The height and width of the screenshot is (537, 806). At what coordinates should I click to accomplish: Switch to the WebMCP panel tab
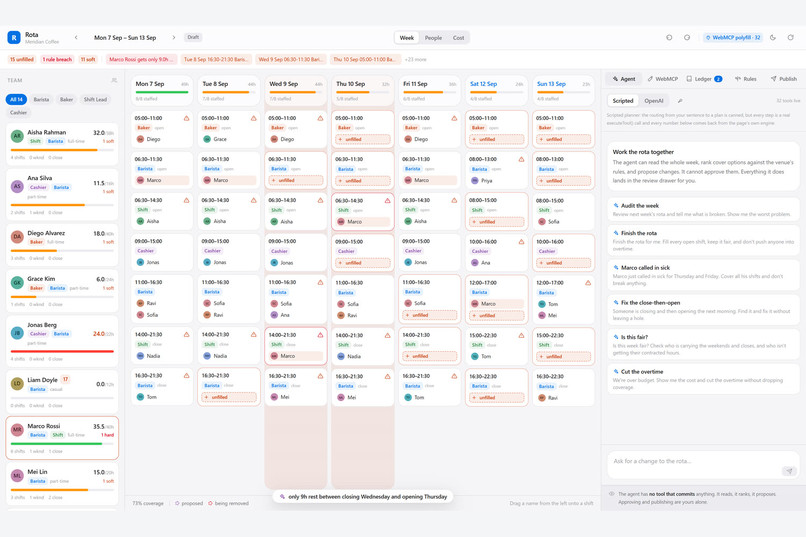[663, 79]
